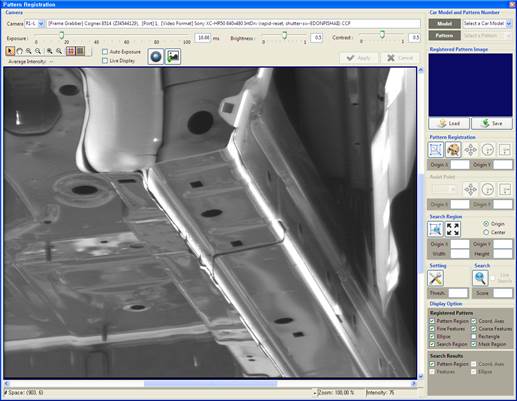Click the Assist Point circle icon
The image size is (517, 401).
488,190
